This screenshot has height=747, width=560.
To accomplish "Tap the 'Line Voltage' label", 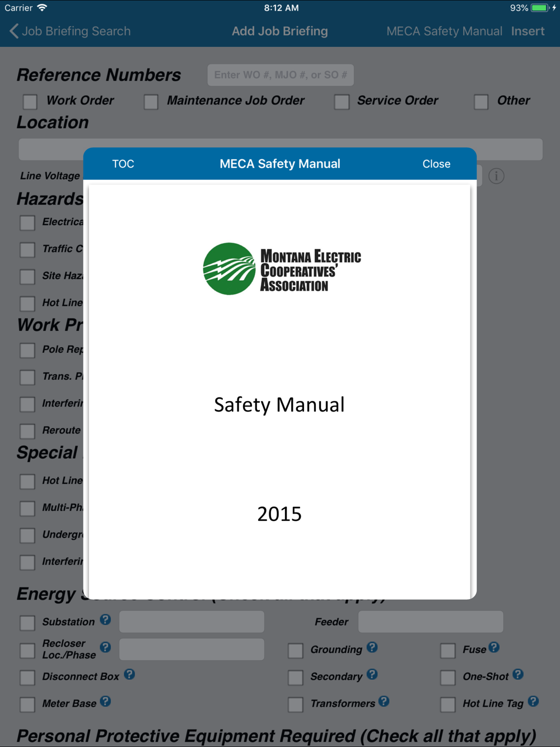I will coord(50,176).
